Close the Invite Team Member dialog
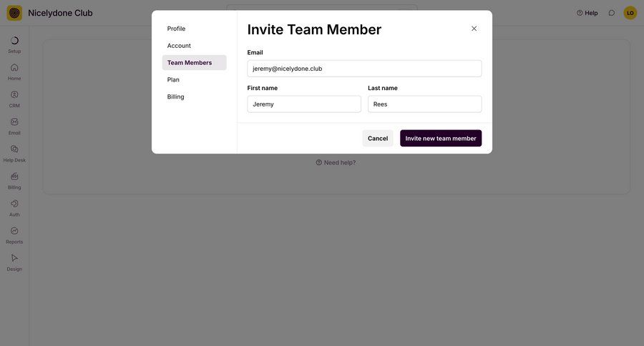The width and height of the screenshot is (644, 346). tap(474, 29)
